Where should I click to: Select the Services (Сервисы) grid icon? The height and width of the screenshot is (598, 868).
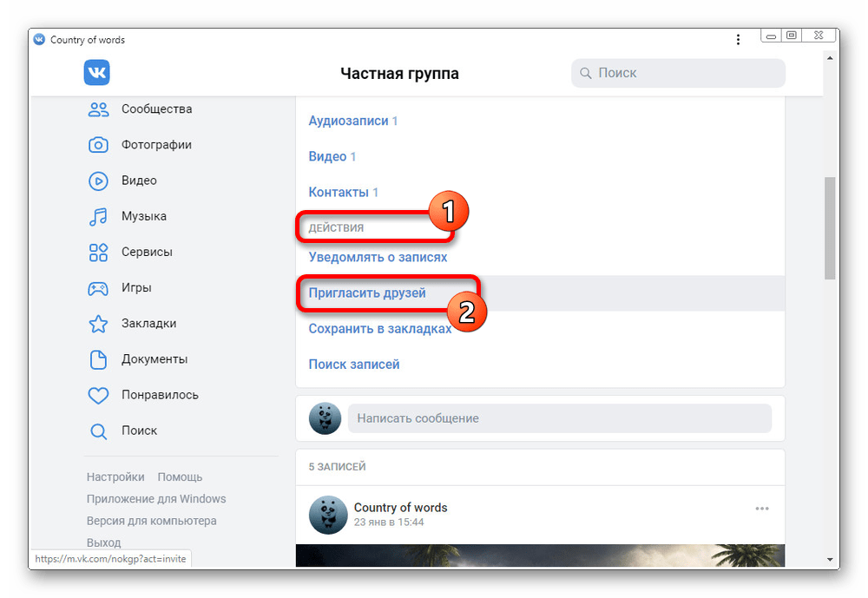(x=98, y=253)
